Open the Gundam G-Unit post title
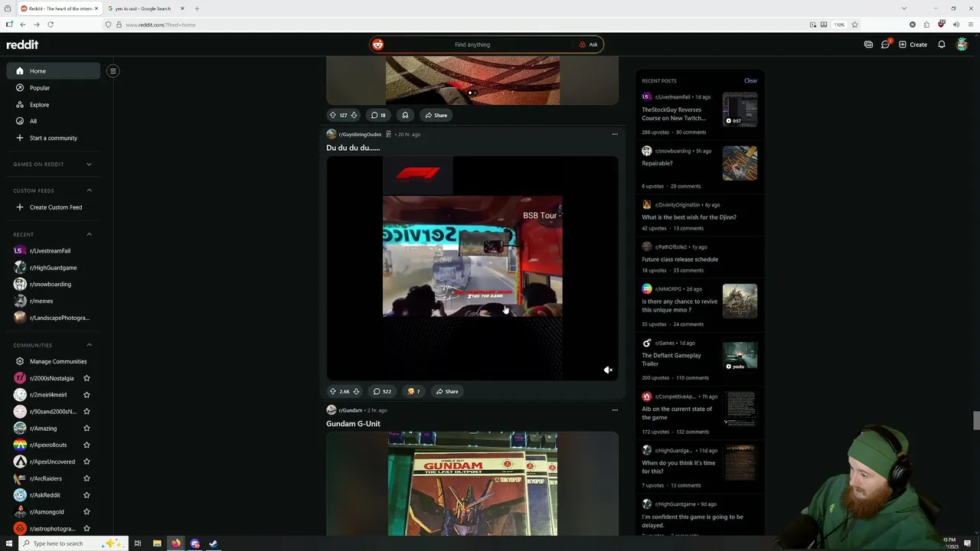Screen dimensions: 980x551 (353, 424)
